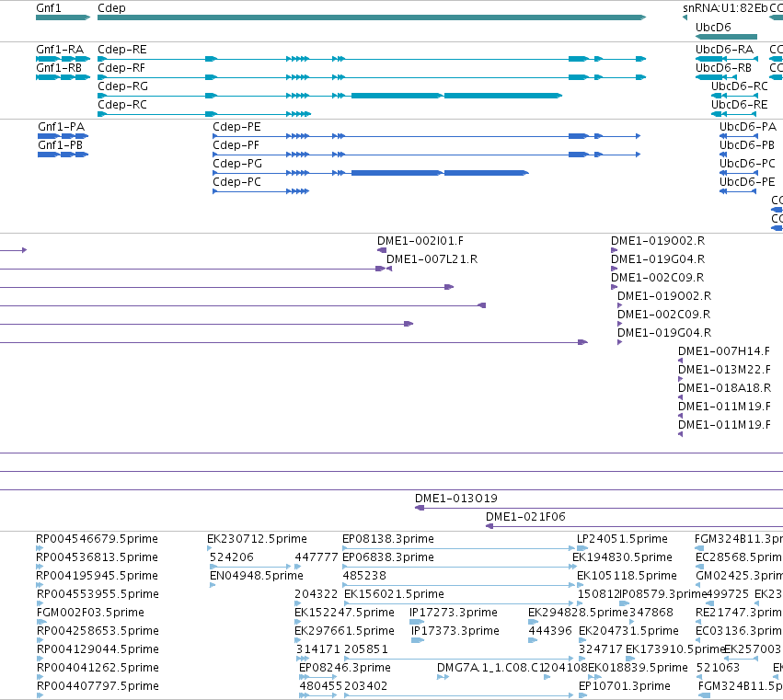The image size is (783, 700).
Task: Select the EP10701.3prime EST label
Action: 624,685
